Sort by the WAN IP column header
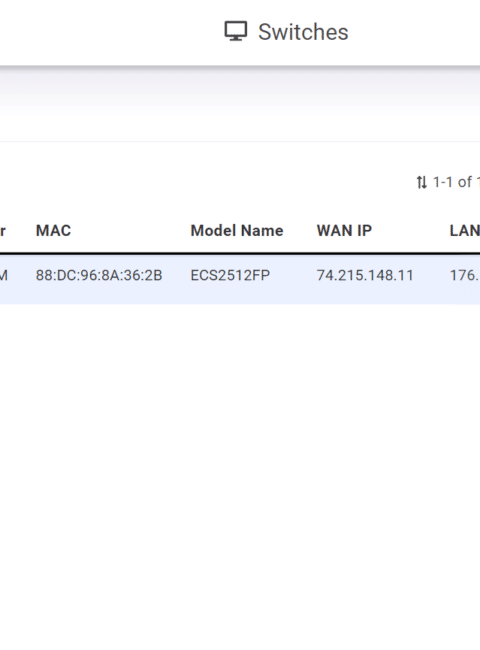Screen dimensions: 480x650 click(344, 230)
